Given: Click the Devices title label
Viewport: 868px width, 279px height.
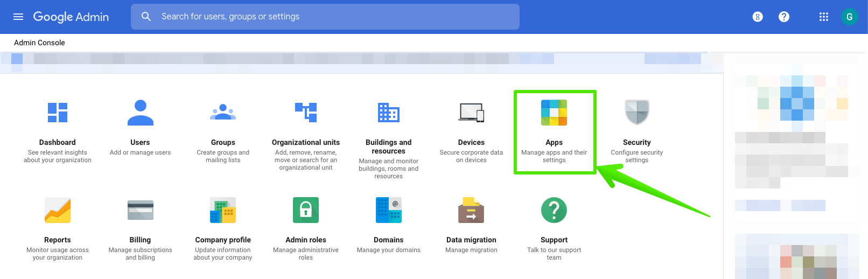Looking at the screenshot, I should point(471,142).
